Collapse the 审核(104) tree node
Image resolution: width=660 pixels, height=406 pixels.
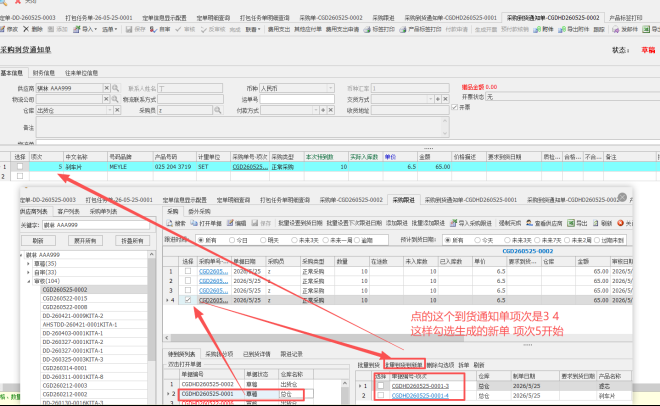point(28,281)
